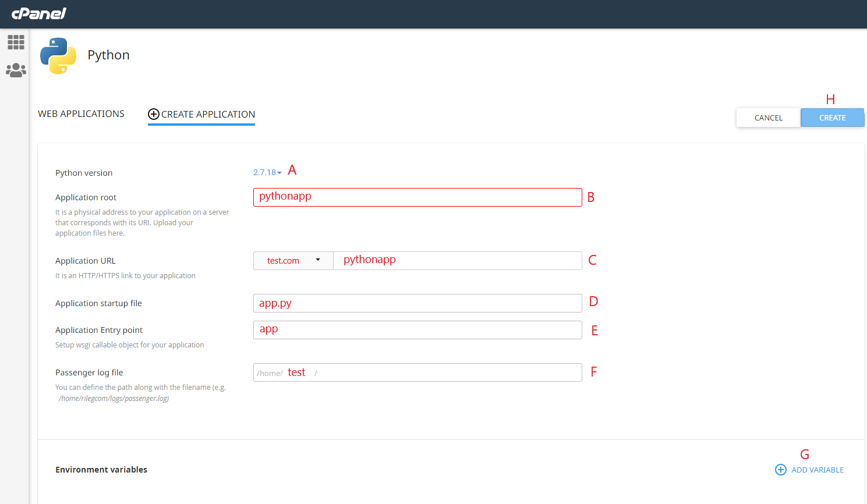Image resolution: width=867 pixels, height=504 pixels.
Task: Open the apps grid icon in sidebar
Action: [x=16, y=42]
